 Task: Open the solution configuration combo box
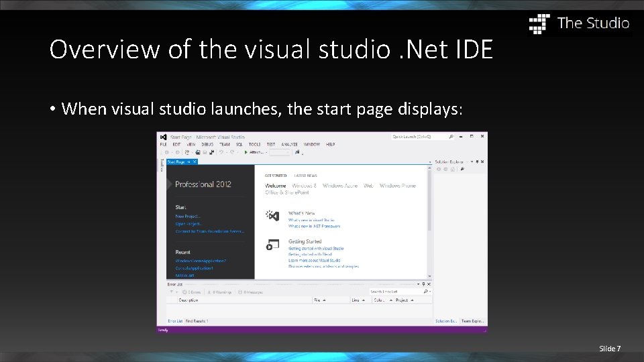[x=280, y=152]
